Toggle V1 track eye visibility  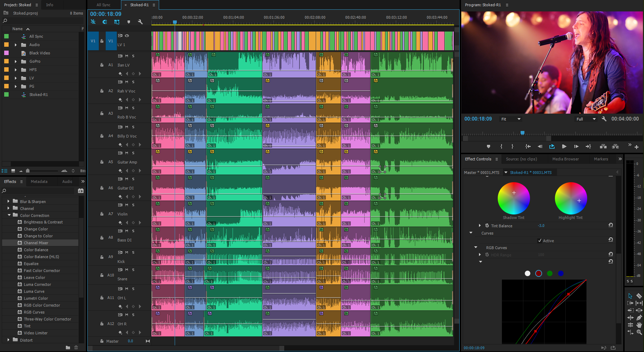tap(127, 36)
